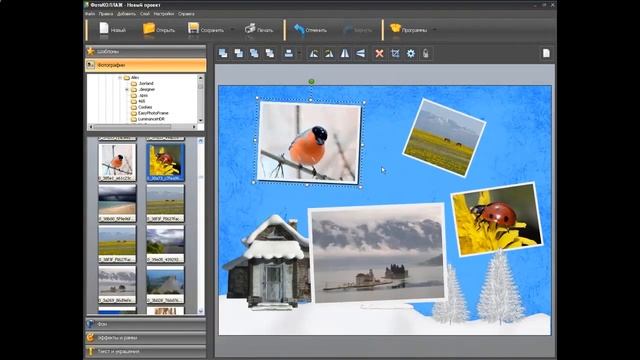
Task: Save the collage with Сохранить
Action: (206, 30)
